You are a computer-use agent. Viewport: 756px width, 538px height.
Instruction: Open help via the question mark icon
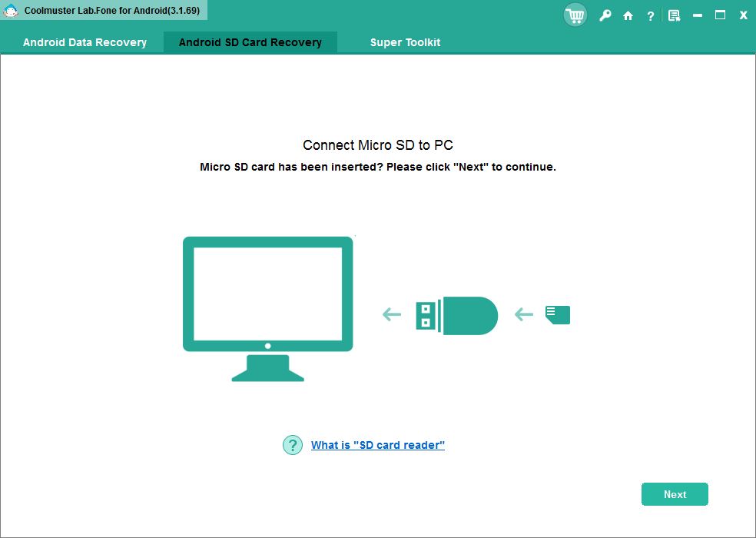(x=650, y=15)
